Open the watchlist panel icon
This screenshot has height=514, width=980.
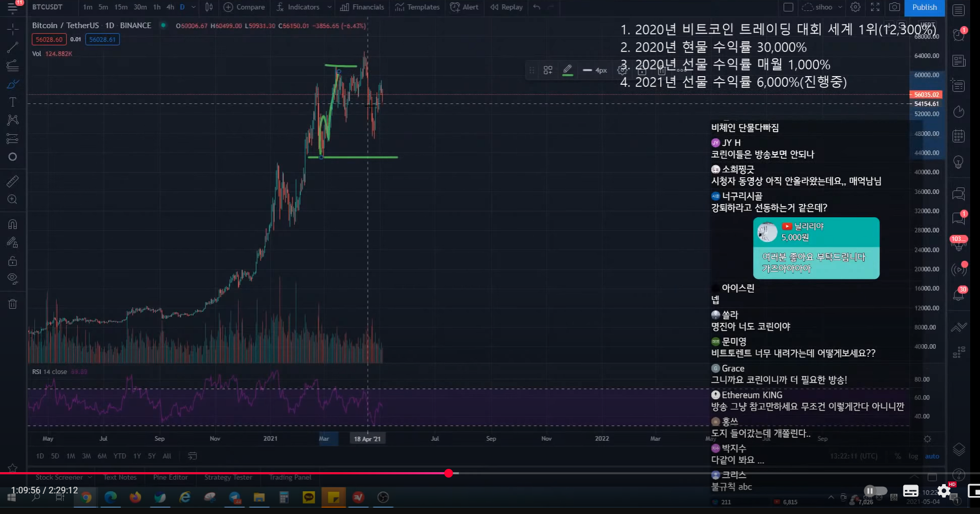[959, 10]
